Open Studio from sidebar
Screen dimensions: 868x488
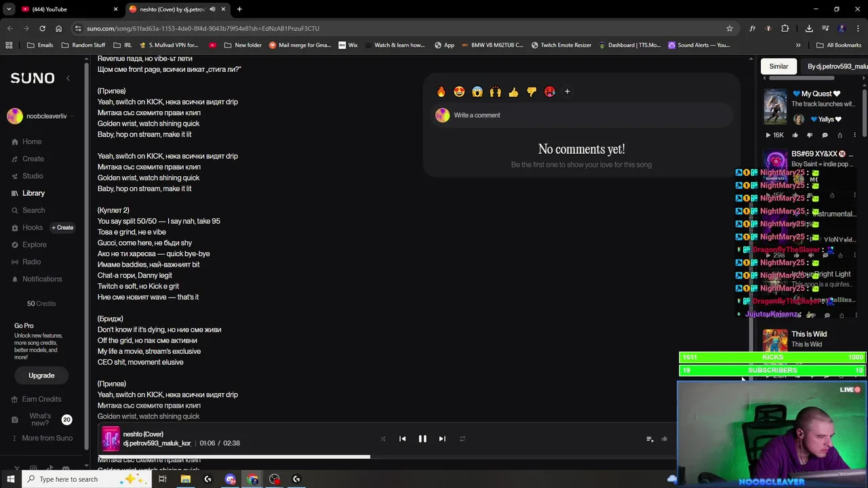[33, 176]
